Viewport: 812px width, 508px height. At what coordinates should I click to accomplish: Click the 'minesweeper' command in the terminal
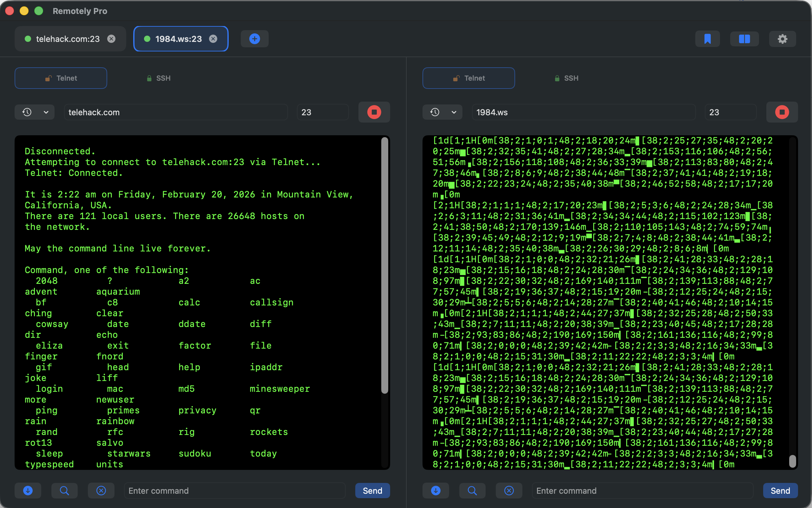280,389
